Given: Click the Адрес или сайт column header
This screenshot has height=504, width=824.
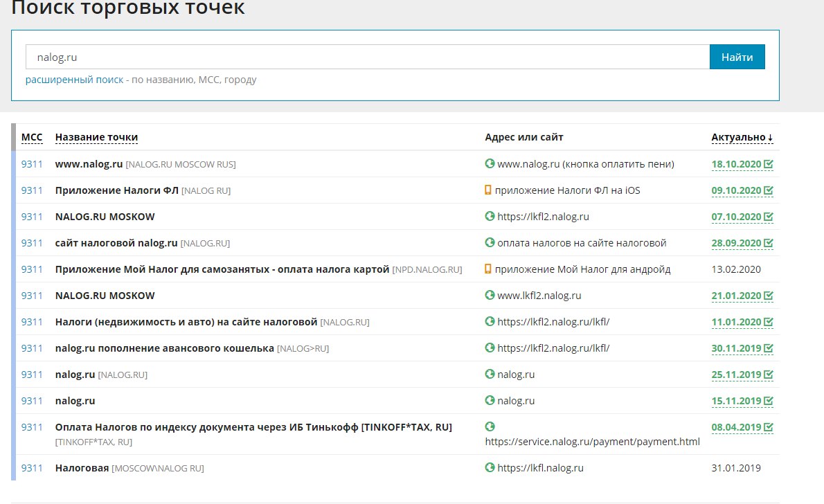Looking at the screenshot, I should tap(524, 137).
